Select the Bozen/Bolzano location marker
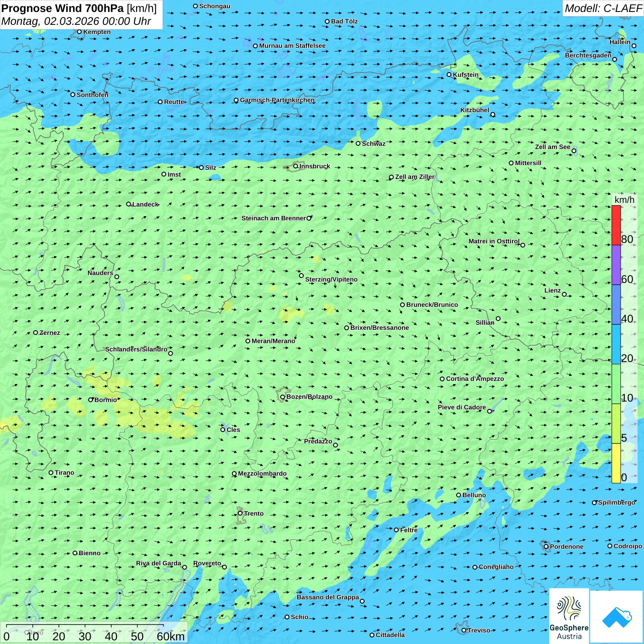The image size is (644, 644). [282, 397]
